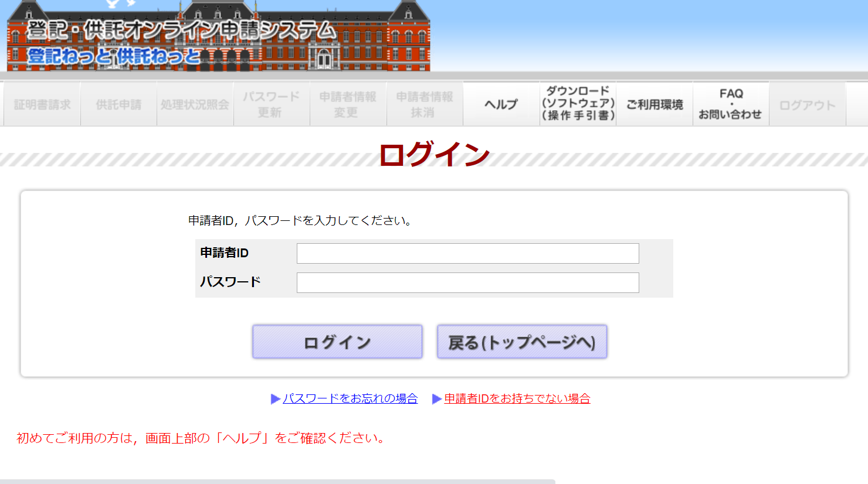This screenshot has height=484, width=868.
Task: Click the 申請者情報変更 navigation item
Action: tap(348, 104)
